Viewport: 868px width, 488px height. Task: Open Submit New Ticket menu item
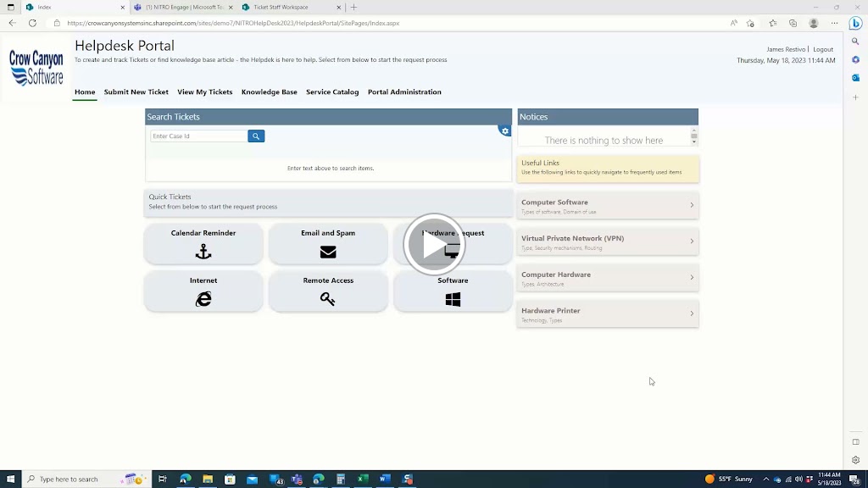click(x=136, y=91)
